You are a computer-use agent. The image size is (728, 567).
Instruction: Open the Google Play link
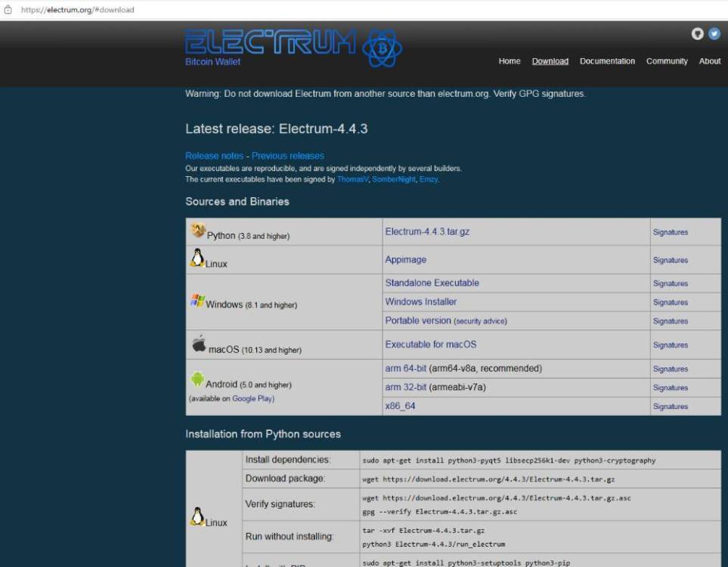(252, 399)
